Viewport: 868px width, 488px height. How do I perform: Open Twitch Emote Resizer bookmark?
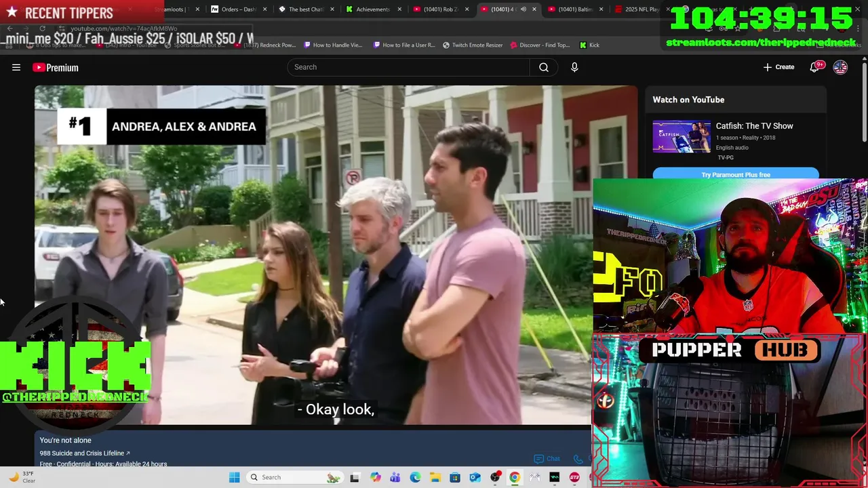click(473, 45)
